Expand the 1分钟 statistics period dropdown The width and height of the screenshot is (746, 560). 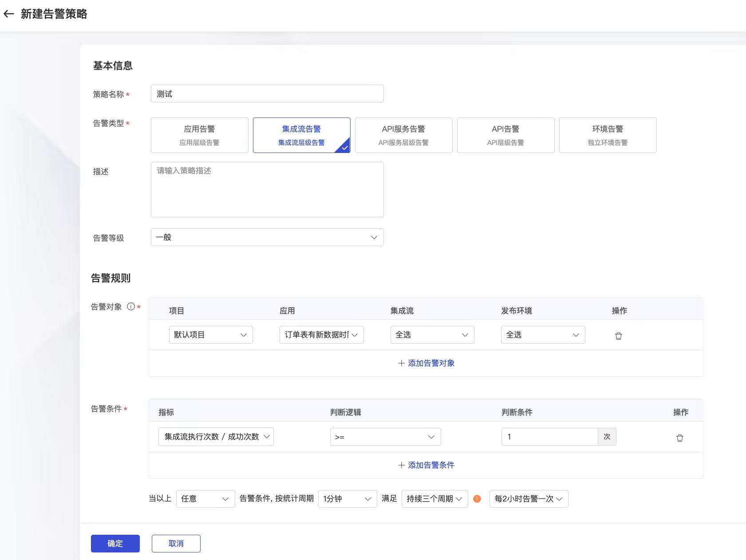[347, 499]
